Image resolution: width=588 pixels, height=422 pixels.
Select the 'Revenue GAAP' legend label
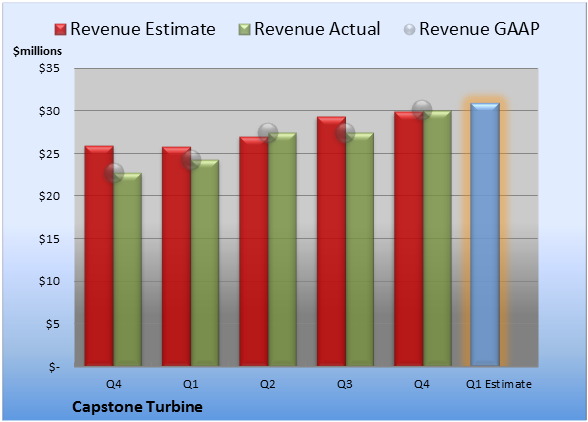click(479, 29)
